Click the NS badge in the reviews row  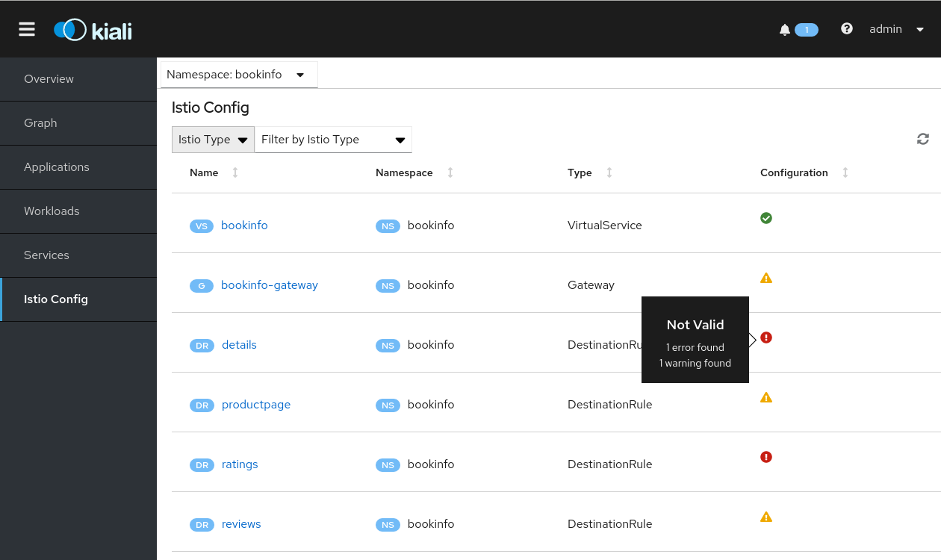pos(388,525)
